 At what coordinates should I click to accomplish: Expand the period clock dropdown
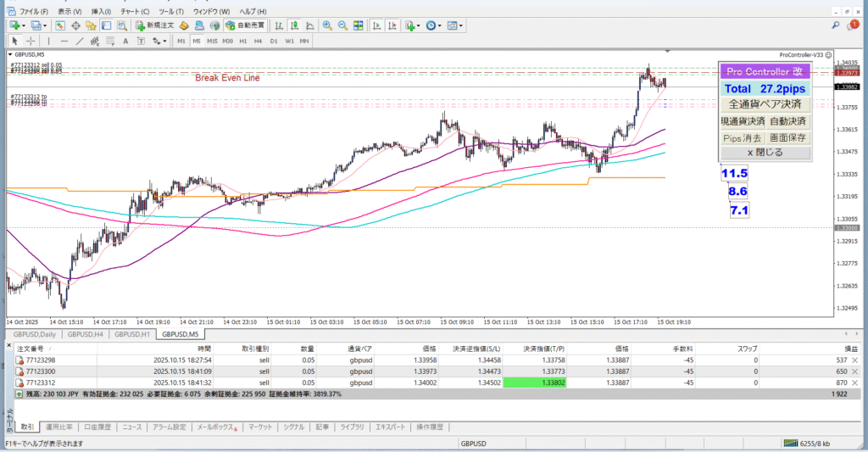[440, 26]
